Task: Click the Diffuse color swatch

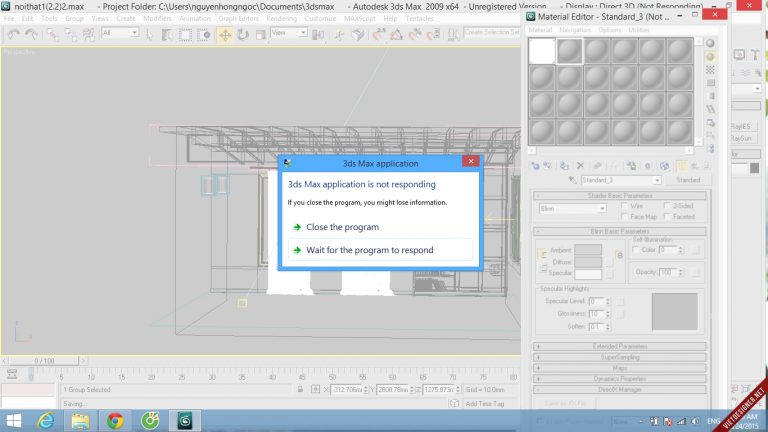Action: 588,262
